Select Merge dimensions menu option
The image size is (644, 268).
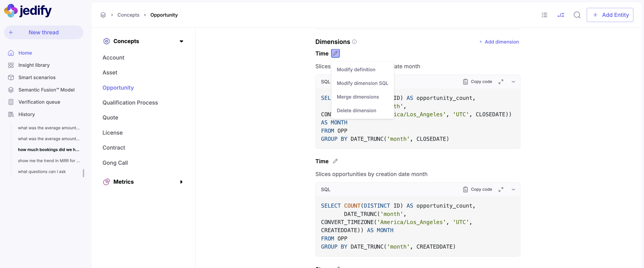click(x=357, y=97)
